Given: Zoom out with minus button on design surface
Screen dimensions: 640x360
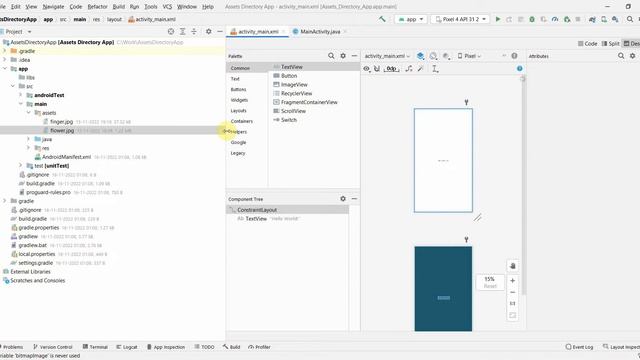Looking at the screenshot, I should click(x=513, y=292).
